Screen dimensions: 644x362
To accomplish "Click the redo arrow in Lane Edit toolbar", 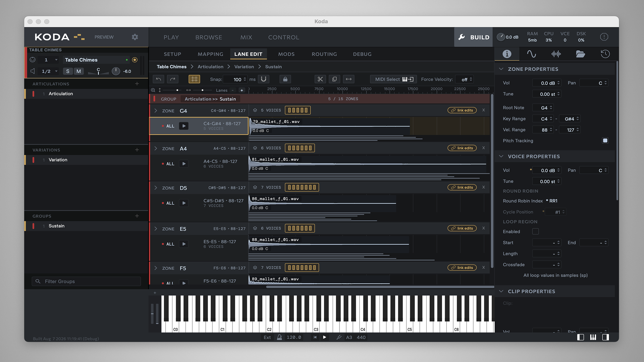I will (173, 79).
